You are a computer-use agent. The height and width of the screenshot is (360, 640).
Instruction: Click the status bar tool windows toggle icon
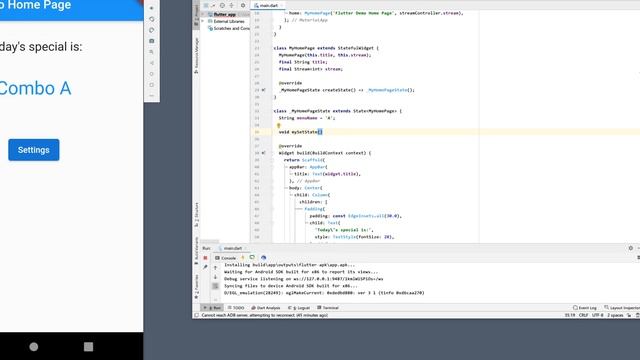pyautogui.click(x=197, y=315)
